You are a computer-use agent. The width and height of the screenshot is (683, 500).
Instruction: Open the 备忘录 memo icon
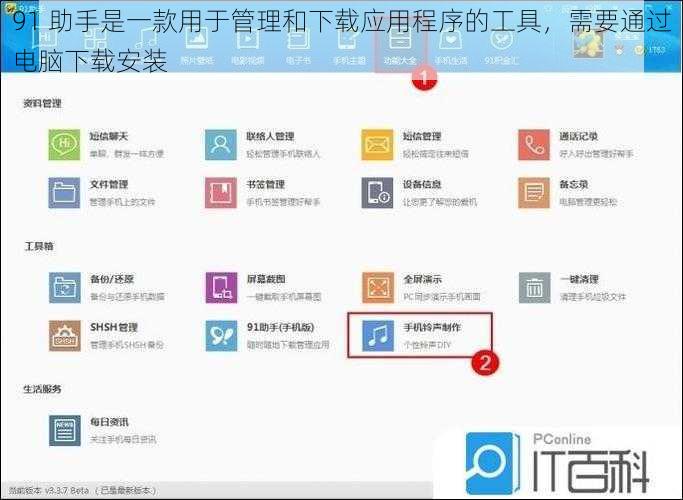pyautogui.click(x=534, y=193)
